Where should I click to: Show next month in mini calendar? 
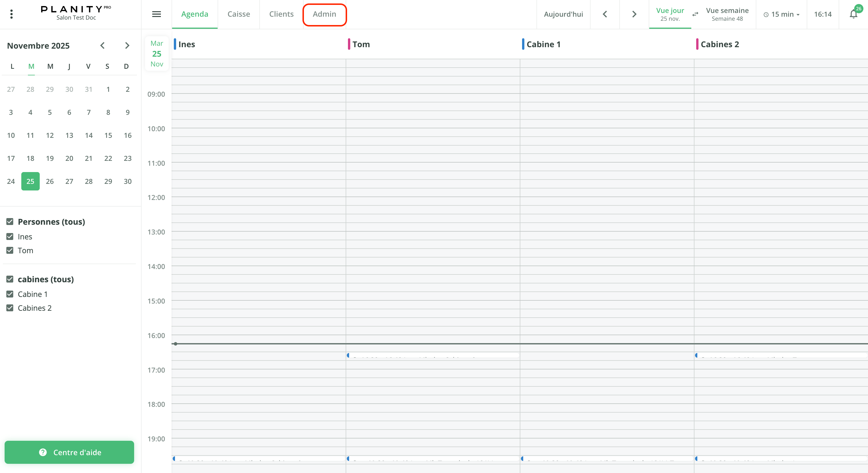127,45
